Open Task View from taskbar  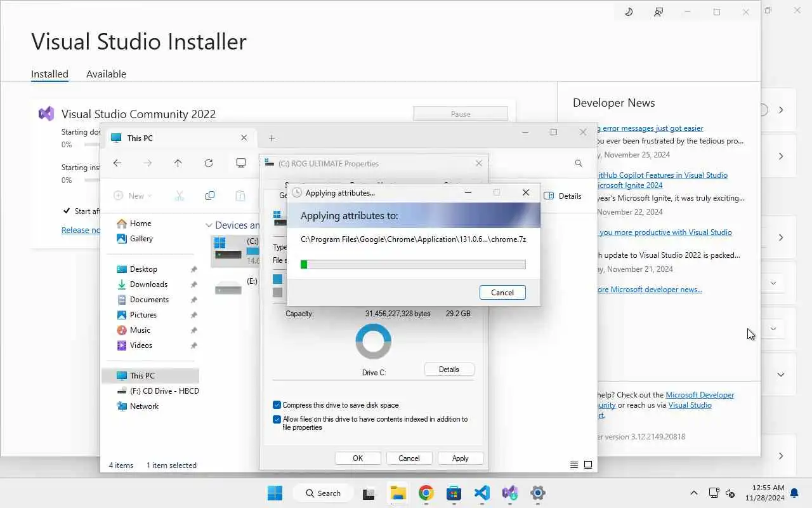(369, 493)
